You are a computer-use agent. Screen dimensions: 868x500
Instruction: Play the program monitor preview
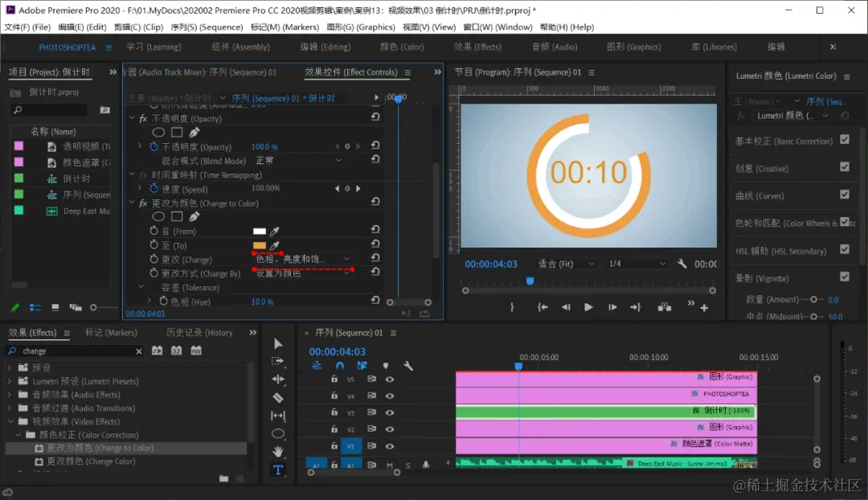pyautogui.click(x=588, y=307)
